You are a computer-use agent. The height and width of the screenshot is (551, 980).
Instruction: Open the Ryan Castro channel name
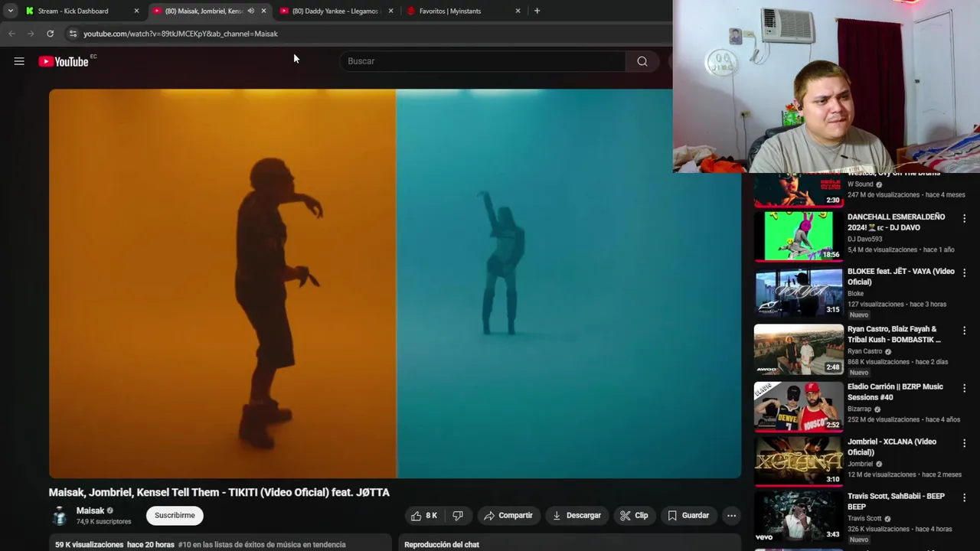(865, 351)
